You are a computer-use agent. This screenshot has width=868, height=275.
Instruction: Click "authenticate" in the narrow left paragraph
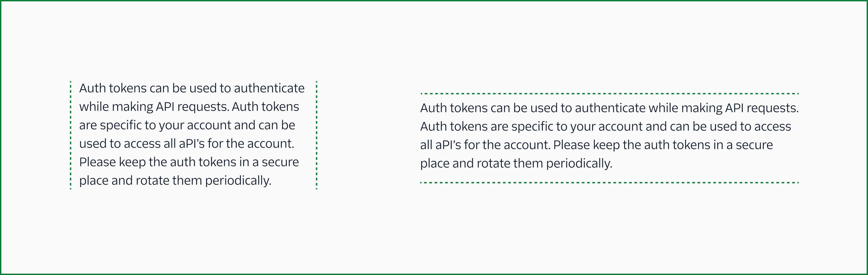[x=269, y=88]
